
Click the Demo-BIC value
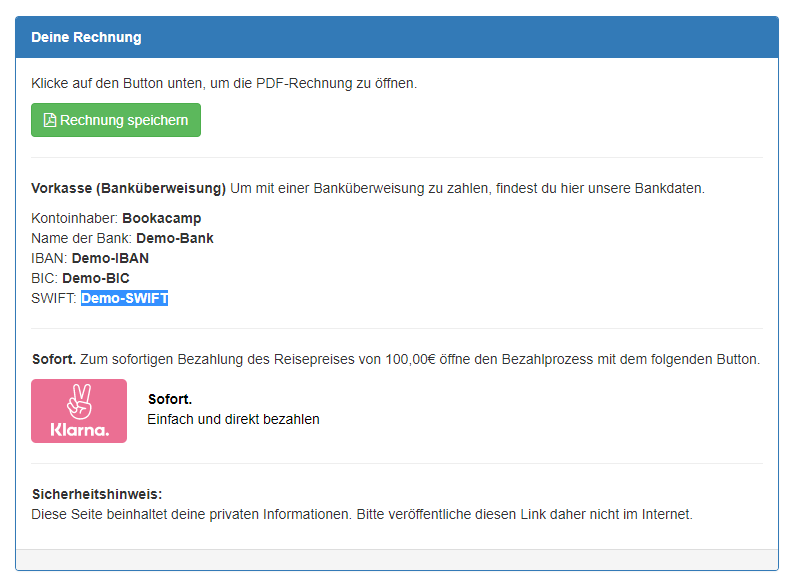(96, 278)
